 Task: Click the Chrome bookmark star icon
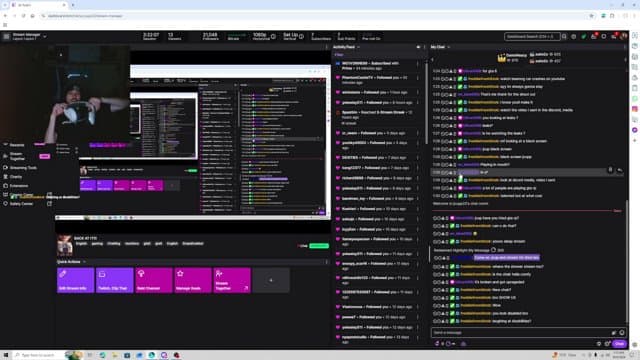point(591,16)
